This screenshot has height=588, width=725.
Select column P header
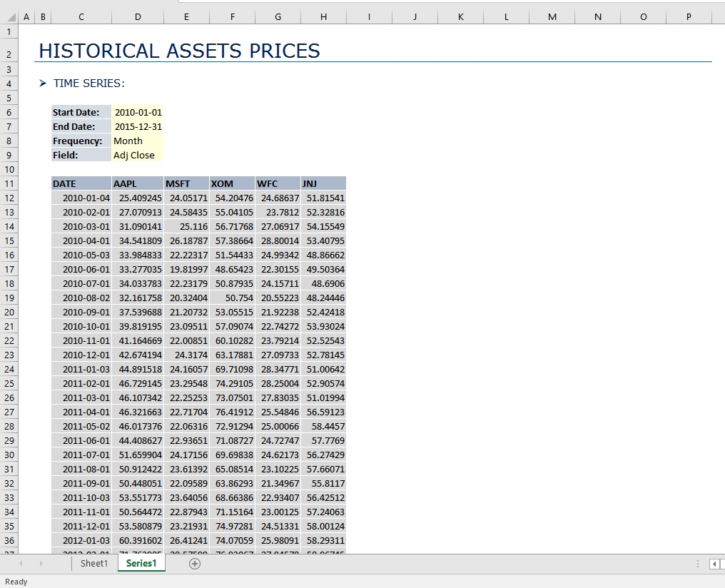[x=689, y=16]
